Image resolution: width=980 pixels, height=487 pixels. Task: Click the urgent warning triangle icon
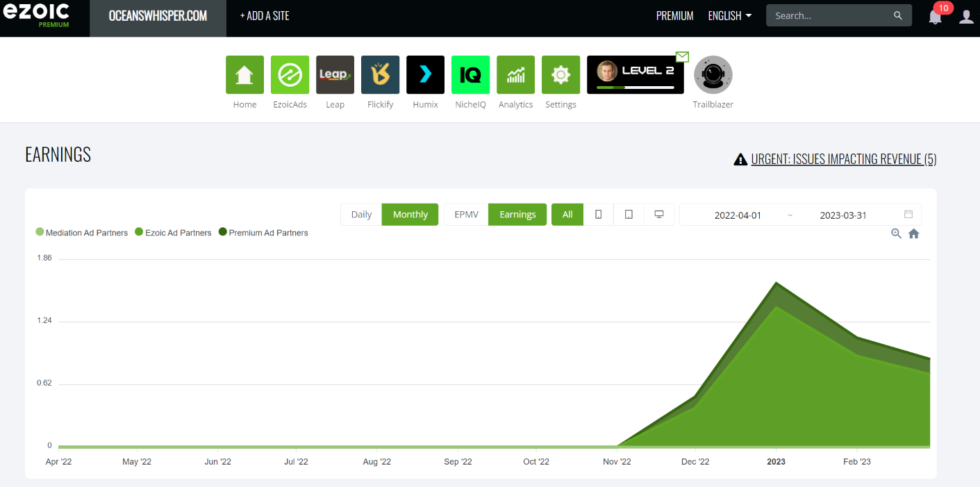pos(740,159)
